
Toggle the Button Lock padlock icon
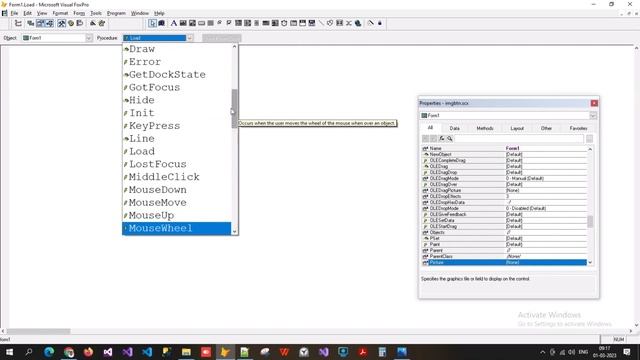(x=380, y=23)
